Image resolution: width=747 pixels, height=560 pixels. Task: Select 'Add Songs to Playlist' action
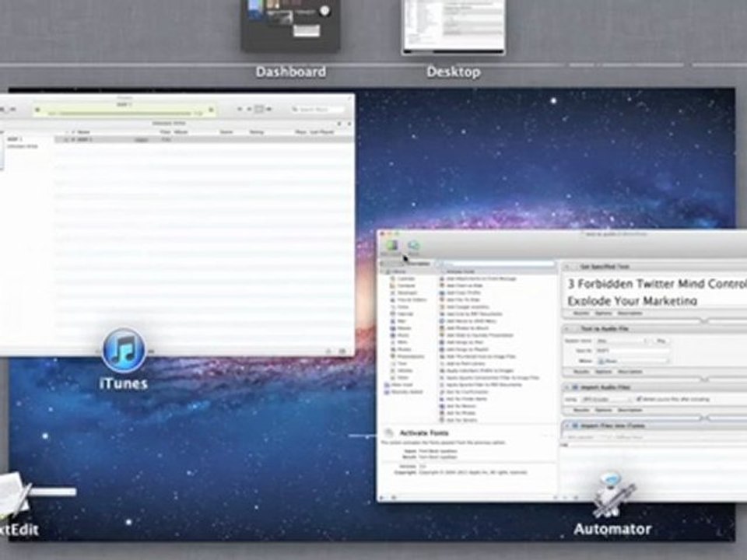(x=464, y=349)
